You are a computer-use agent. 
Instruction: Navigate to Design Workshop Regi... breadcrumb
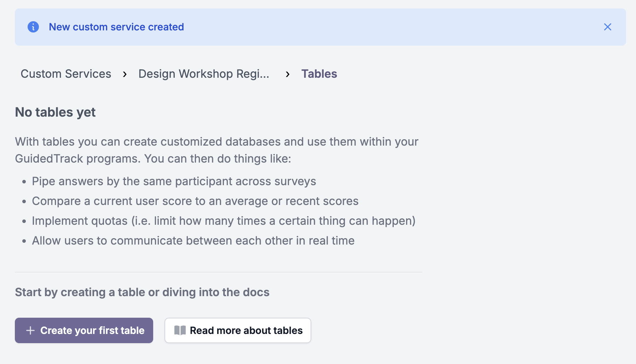(203, 74)
